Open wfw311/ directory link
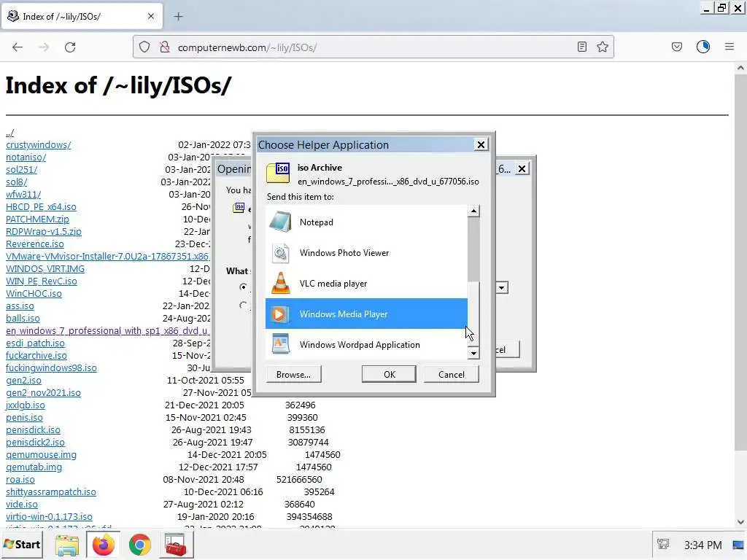The width and height of the screenshot is (747, 560). (x=23, y=194)
